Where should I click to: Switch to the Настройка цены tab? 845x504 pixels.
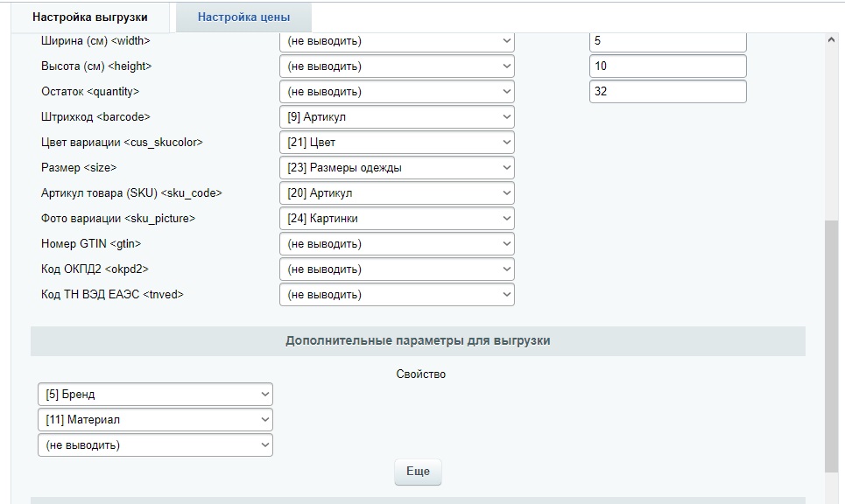click(x=243, y=17)
